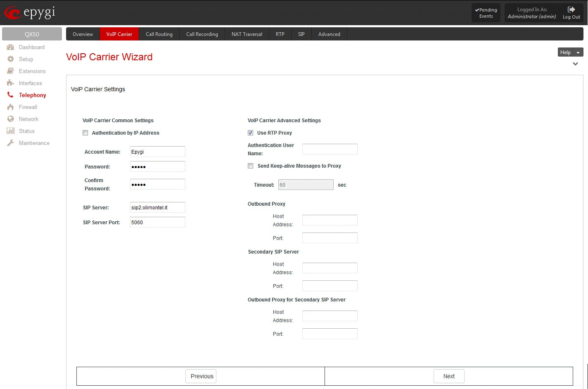Open the NAT Traversal tab
588x389 pixels.
coord(247,34)
